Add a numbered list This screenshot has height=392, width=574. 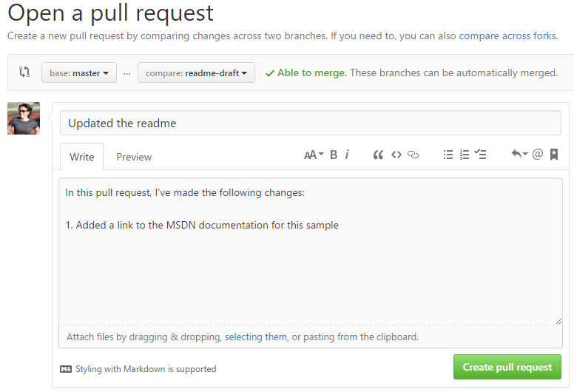(x=465, y=155)
